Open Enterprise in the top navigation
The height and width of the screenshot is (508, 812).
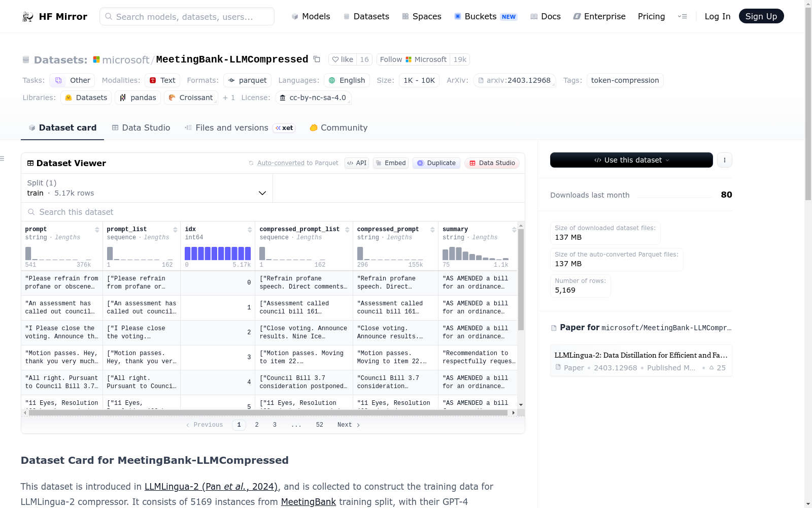pyautogui.click(x=599, y=16)
